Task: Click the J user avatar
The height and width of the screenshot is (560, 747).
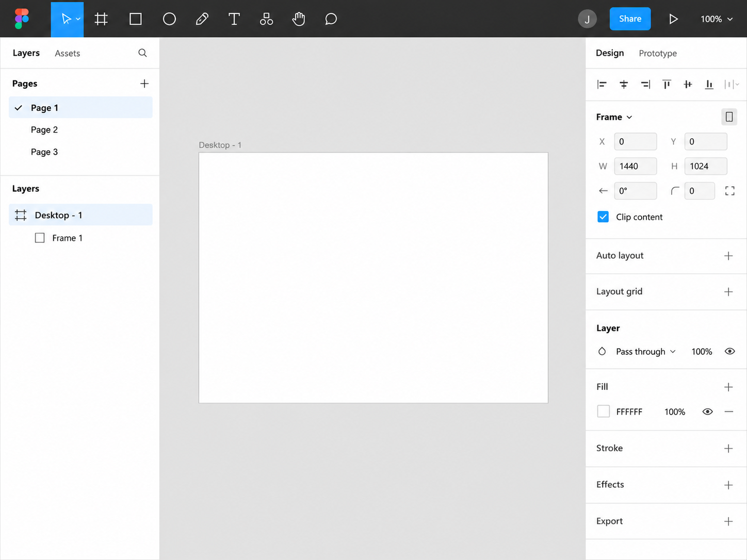Action: pyautogui.click(x=587, y=19)
